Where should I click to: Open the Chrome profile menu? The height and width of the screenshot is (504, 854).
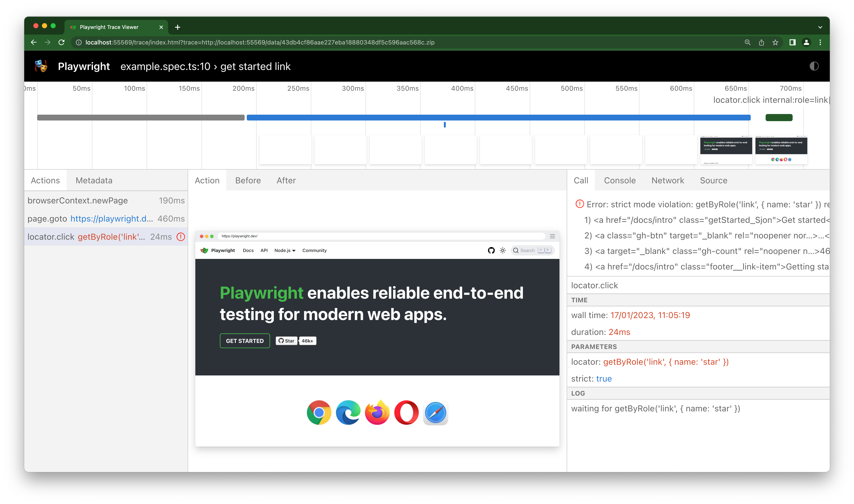tap(806, 43)
